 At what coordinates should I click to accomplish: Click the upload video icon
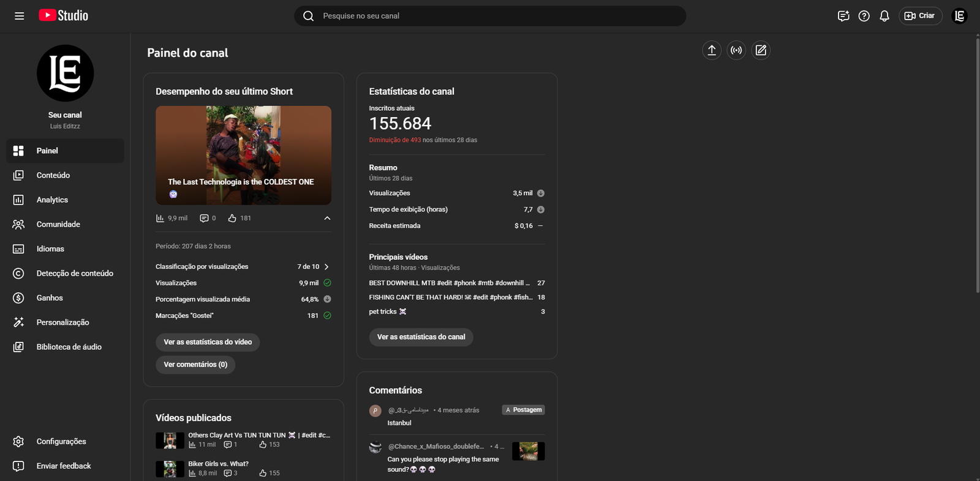(x=712, y=50)
